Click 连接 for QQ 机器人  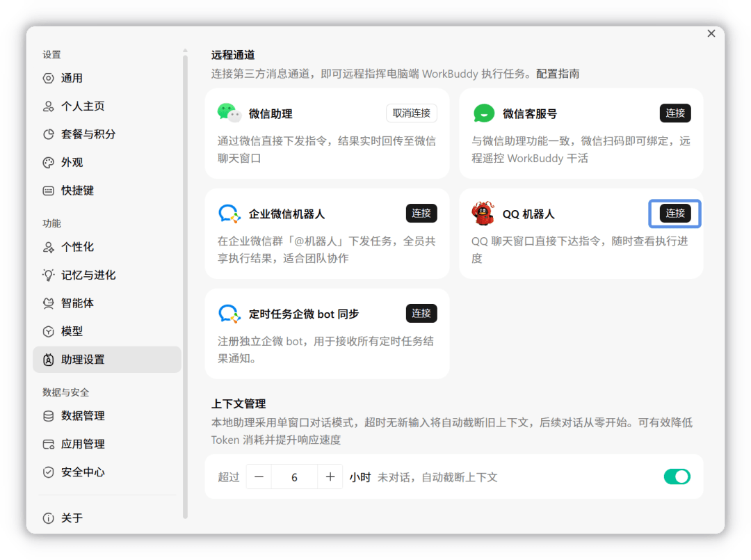675,213
